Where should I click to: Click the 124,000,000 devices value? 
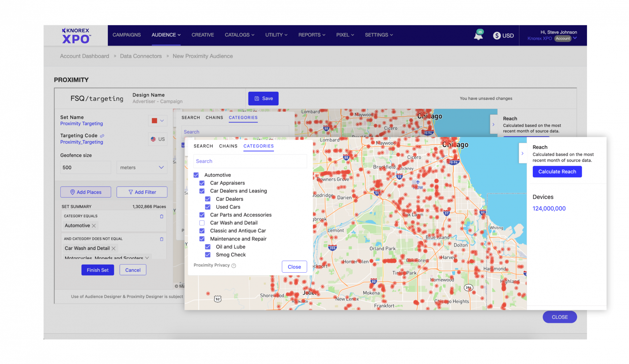click(x=549, y=209)
